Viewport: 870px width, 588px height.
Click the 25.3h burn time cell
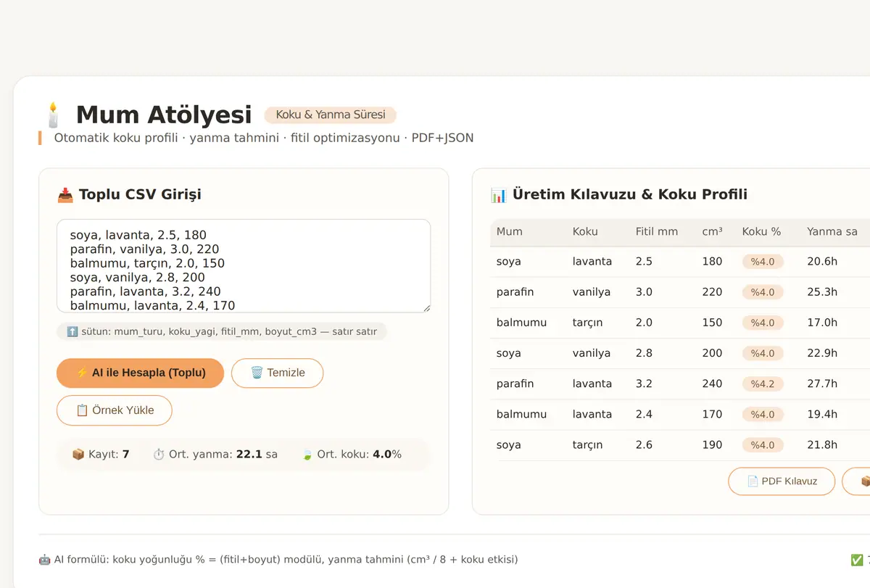(822, 292)
